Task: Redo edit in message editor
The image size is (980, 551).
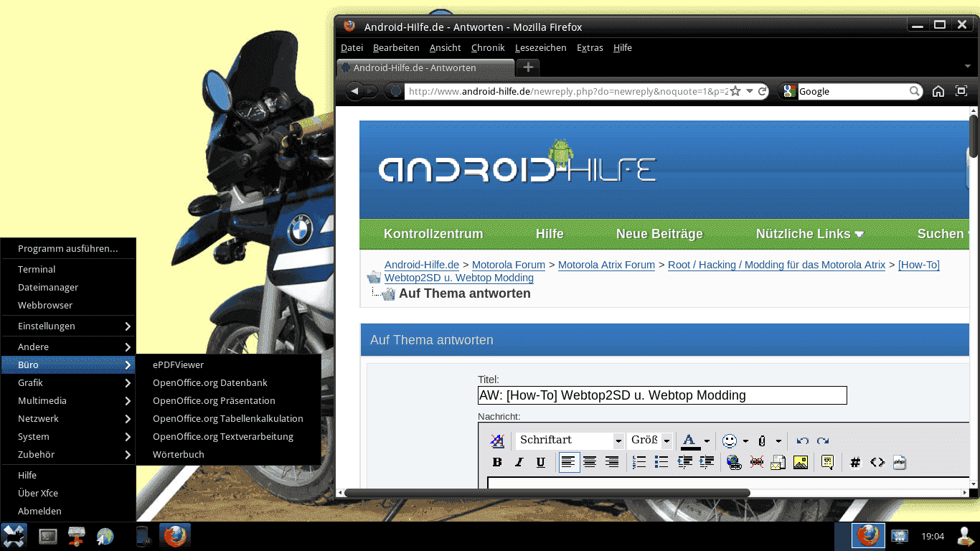Action: 824,441
